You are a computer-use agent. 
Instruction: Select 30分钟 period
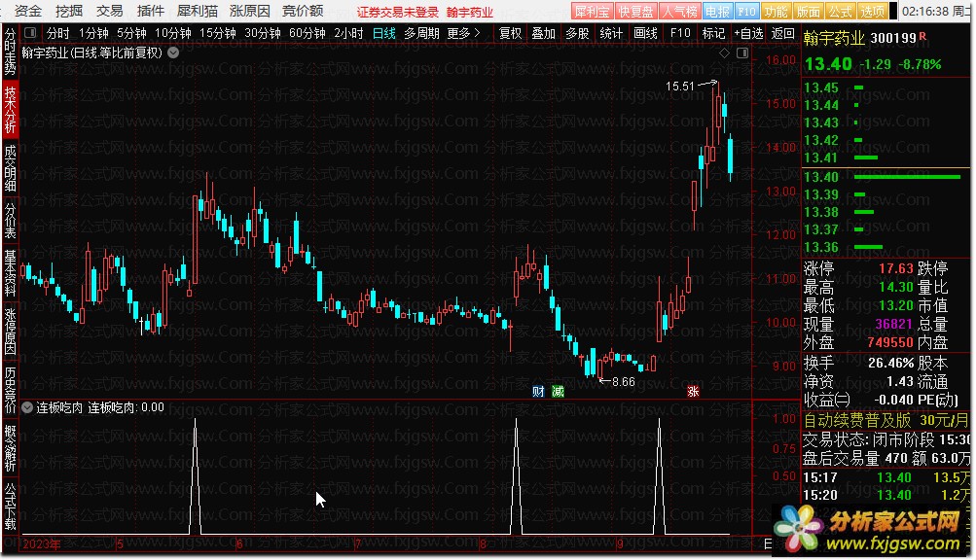[263, 33]
